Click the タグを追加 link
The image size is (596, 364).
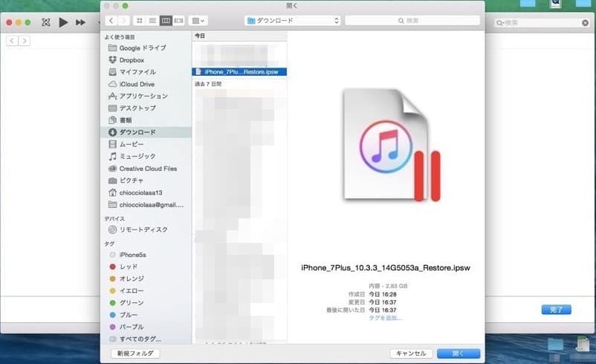384,318
